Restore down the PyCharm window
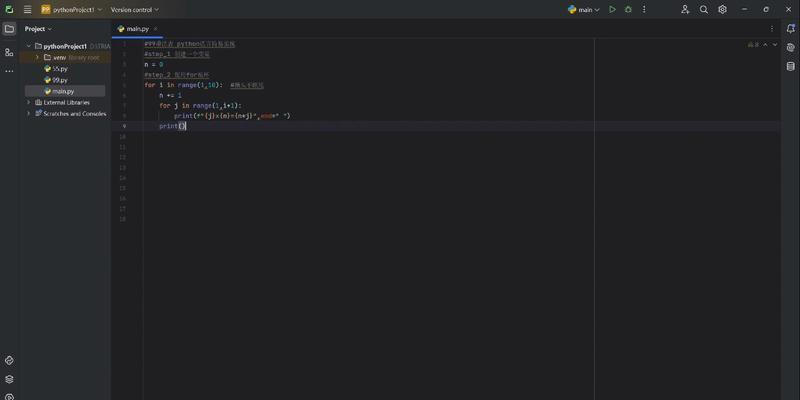This screenshot has width=800, height=400. coord(766,9)
